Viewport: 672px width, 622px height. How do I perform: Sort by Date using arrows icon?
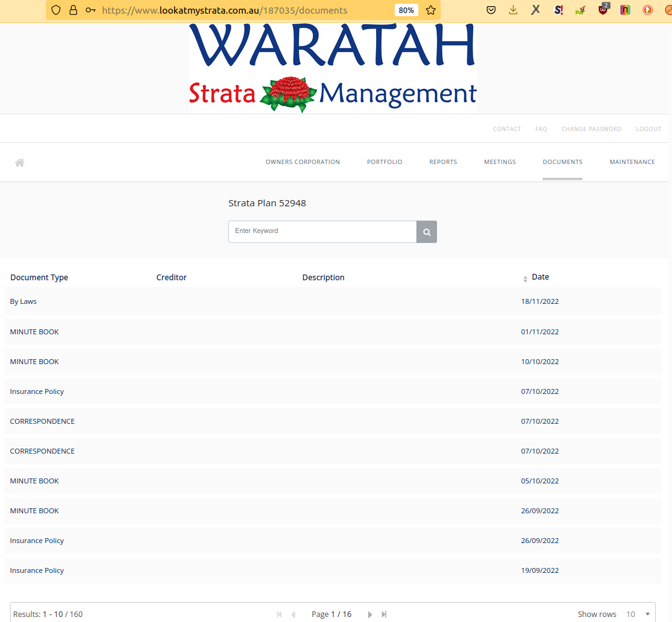coord(525,279)
